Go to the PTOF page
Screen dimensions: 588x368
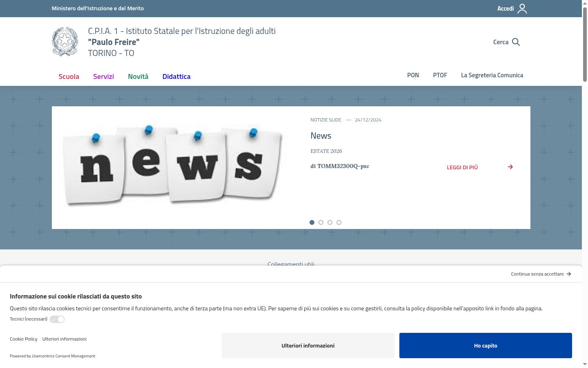(x=440, y=75)
